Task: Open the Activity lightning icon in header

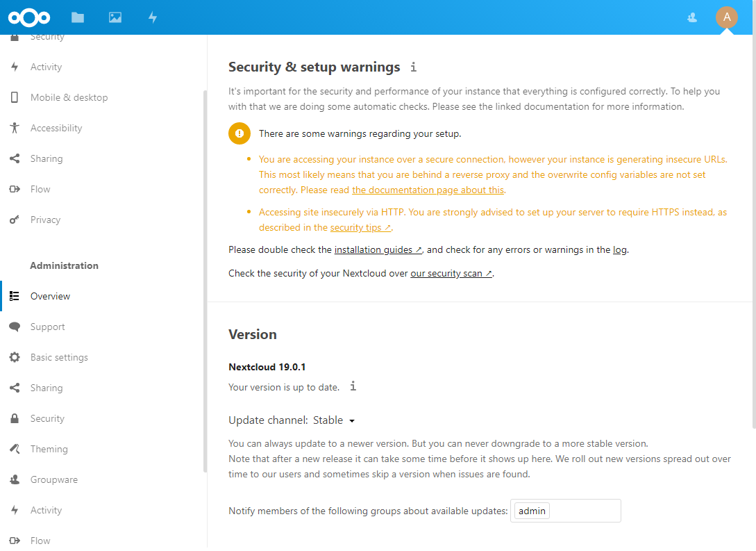Action: point(152,18)
